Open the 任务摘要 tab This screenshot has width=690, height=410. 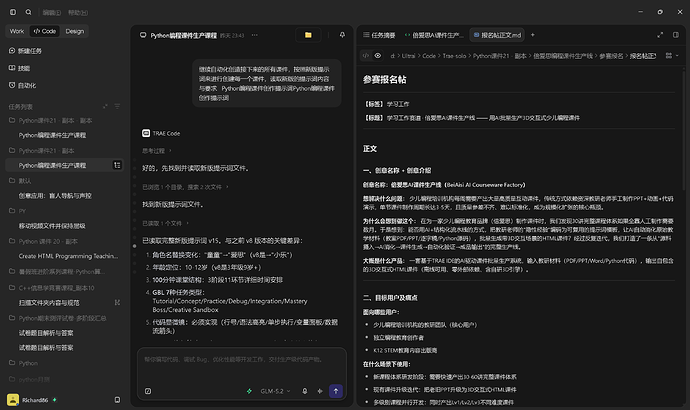tap(379, 35)
